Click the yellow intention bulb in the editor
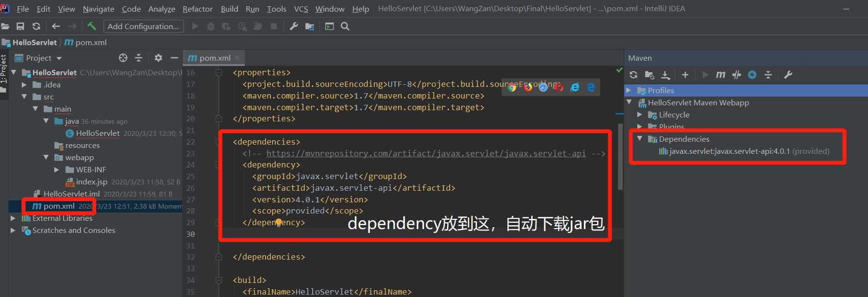 click(279, 223)
